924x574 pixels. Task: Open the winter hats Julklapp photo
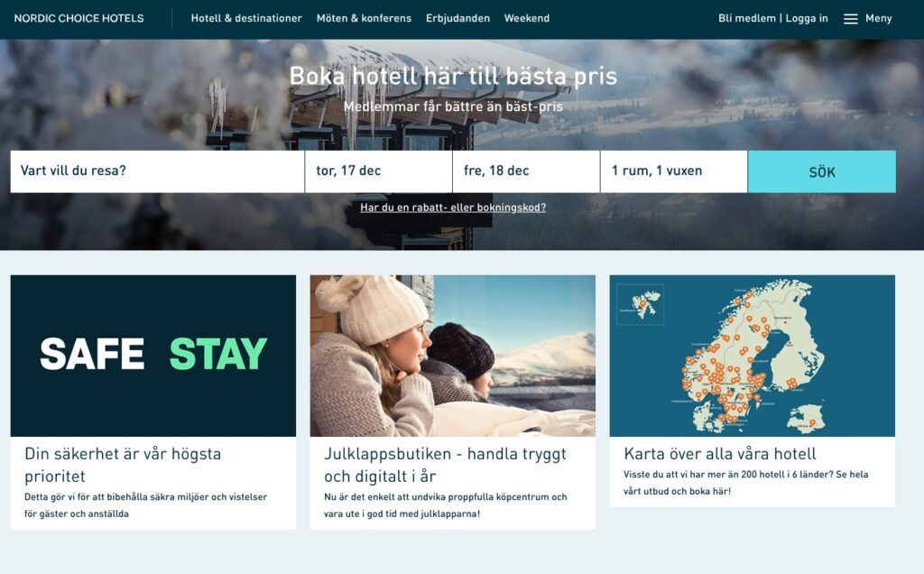(453, 356)
